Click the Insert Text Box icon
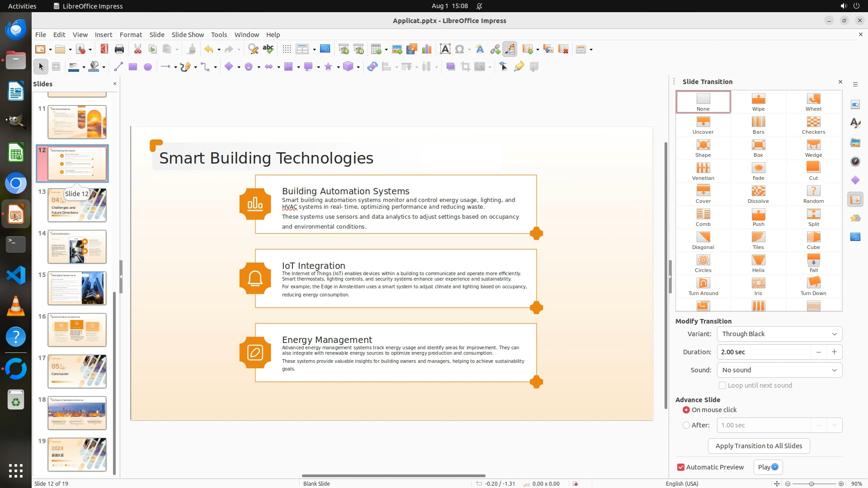The height and width of the screenshot is (488, 868). 445,49
